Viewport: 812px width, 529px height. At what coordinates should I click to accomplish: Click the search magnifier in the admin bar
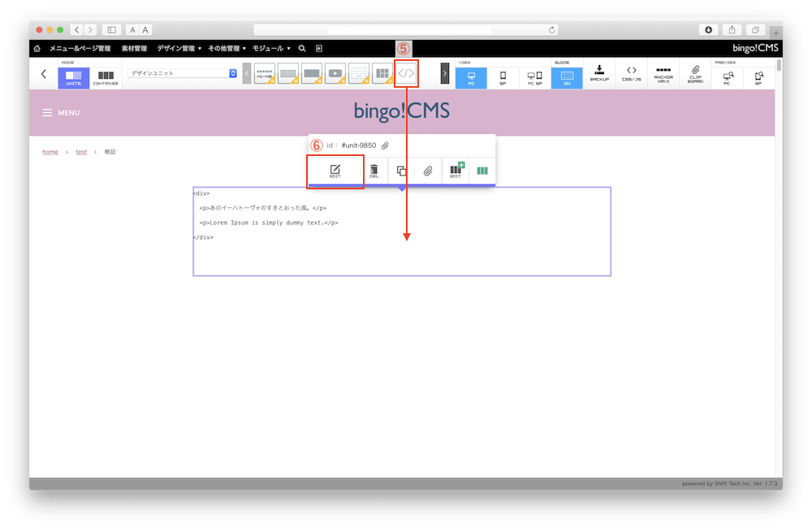coord(302,49)
